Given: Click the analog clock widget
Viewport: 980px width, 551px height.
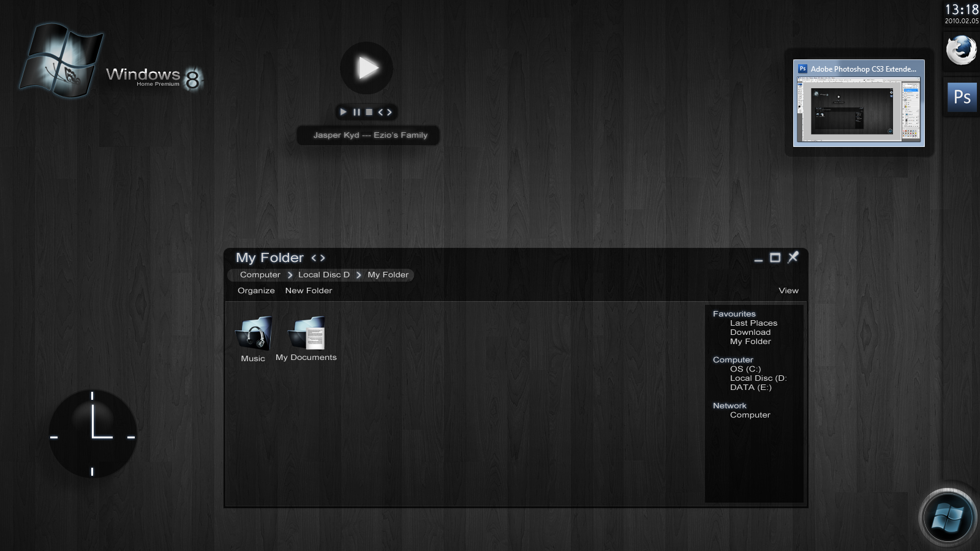Looking at the screenshot, I should (x=92, y=434).
